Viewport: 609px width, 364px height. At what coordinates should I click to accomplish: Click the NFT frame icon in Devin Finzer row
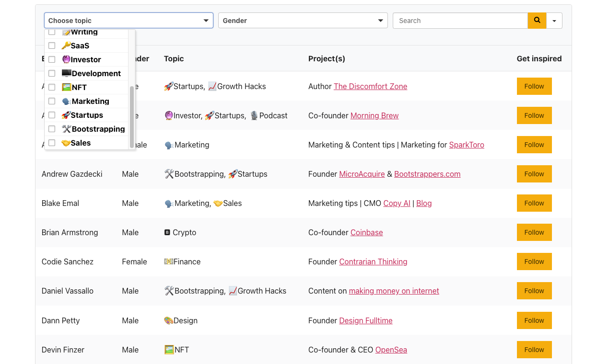click(169, 350)
